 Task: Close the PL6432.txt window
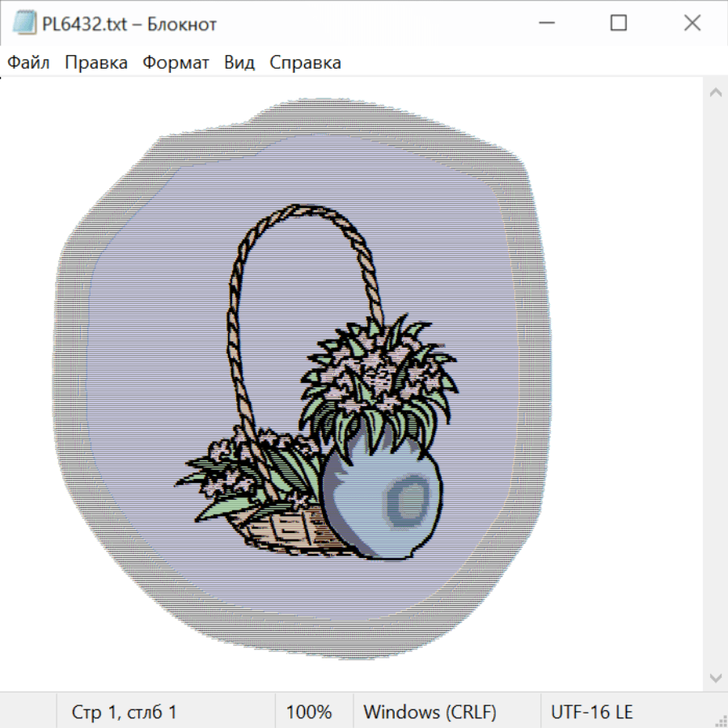(692, 23)
